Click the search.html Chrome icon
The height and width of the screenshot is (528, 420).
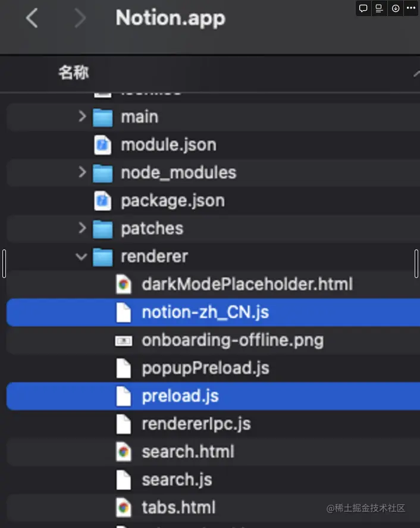click(x=124, y=452)
